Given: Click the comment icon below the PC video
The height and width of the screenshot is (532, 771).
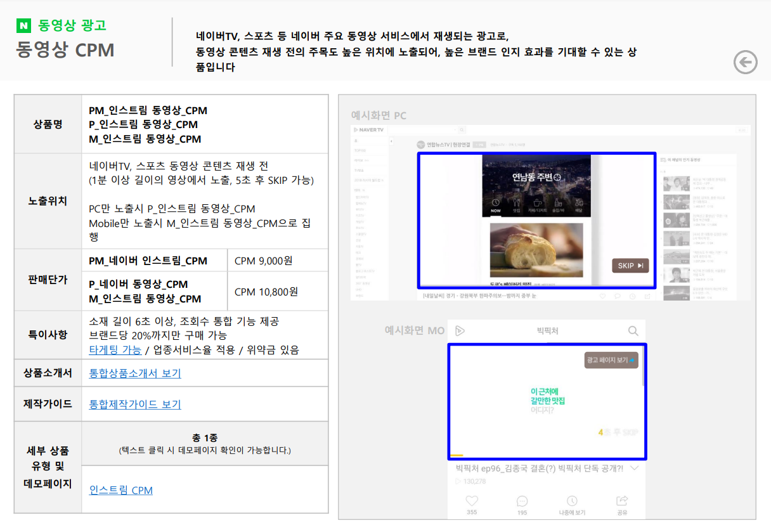Looking at the screenshot, I should pos(618,296).
